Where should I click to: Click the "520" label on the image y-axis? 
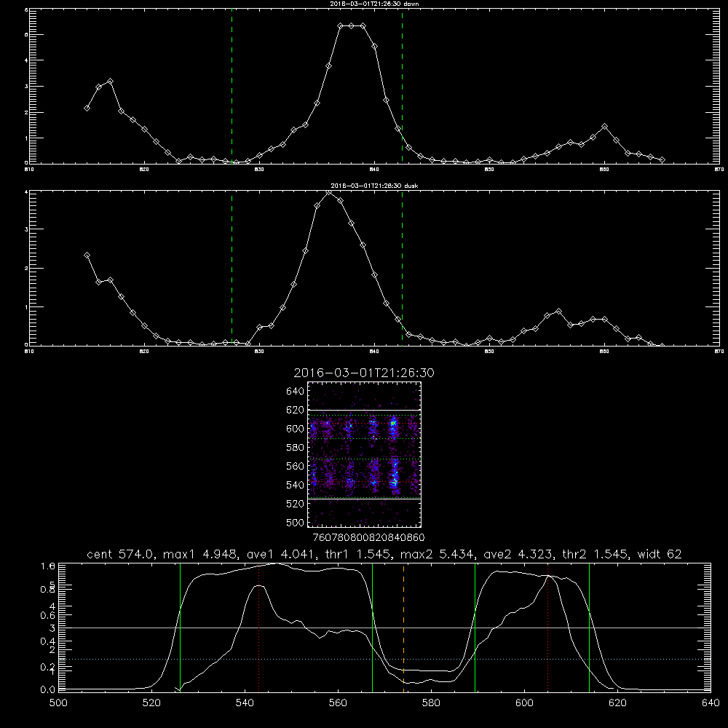[296, 504]
